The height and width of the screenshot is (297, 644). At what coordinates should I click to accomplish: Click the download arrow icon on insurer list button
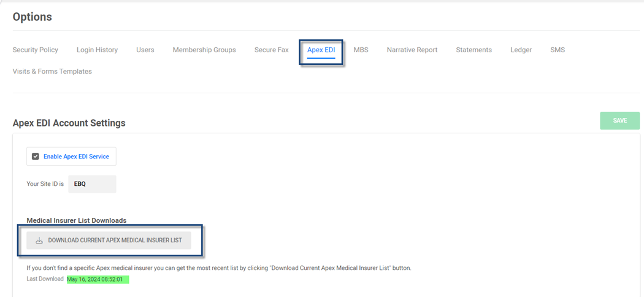click(x=39, y=241)
